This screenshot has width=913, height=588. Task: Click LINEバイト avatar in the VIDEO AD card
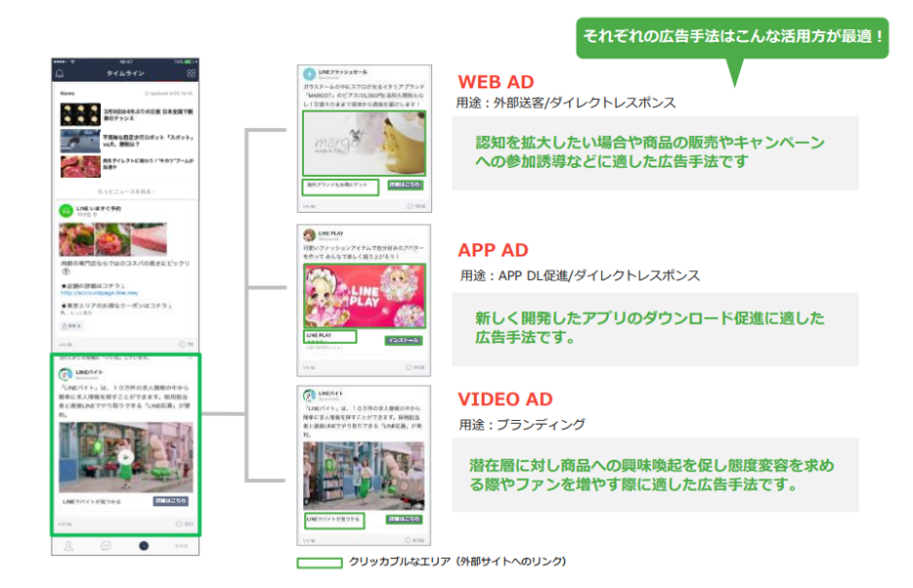click(309, 397)
